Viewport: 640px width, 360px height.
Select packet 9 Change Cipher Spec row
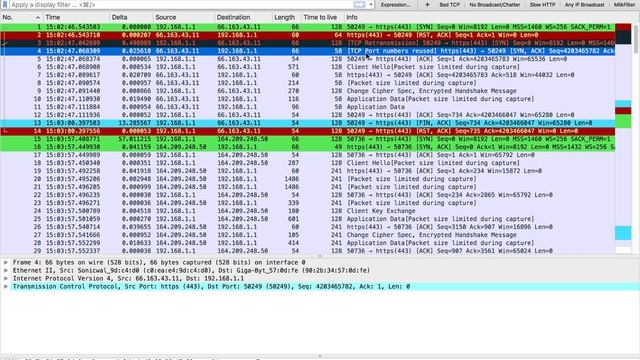click(x=307, y=91)
